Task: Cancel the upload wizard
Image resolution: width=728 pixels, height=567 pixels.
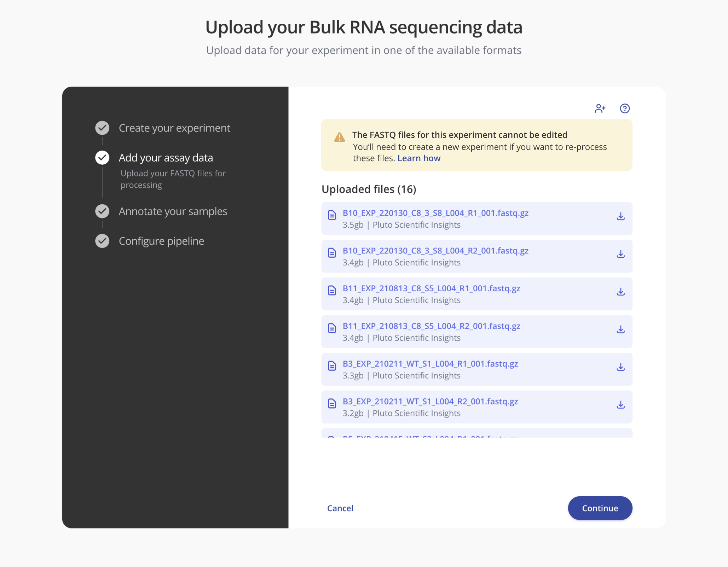Action: click(340, 508)
